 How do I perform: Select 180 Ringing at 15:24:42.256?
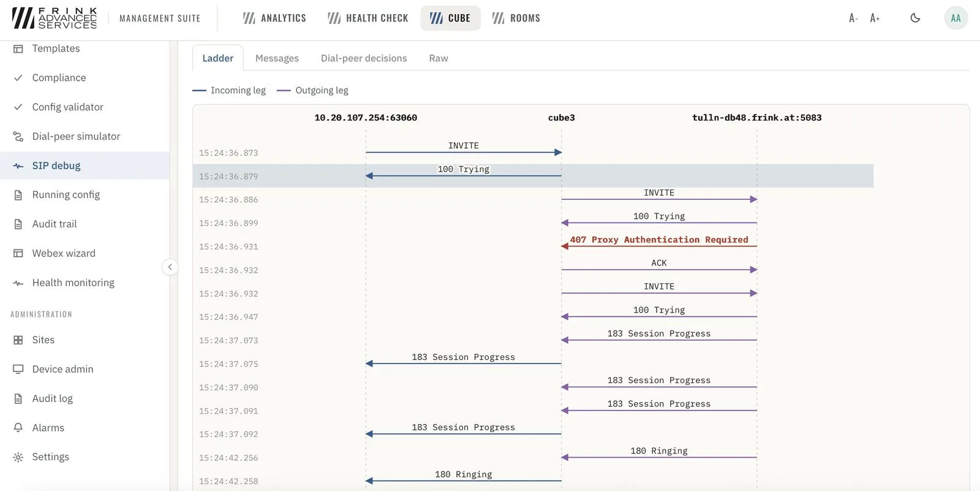(659, 454)
